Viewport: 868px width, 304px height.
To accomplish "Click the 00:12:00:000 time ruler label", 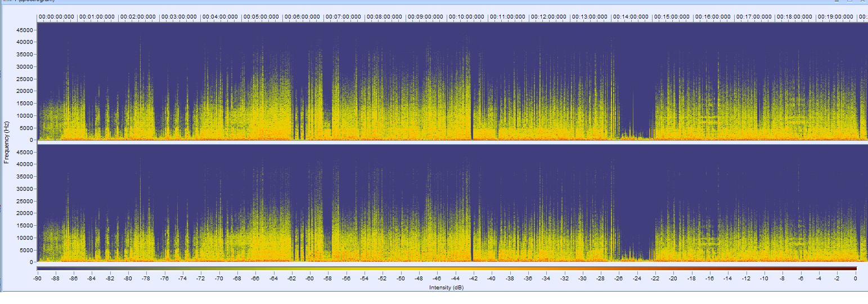I will point(549,17).
